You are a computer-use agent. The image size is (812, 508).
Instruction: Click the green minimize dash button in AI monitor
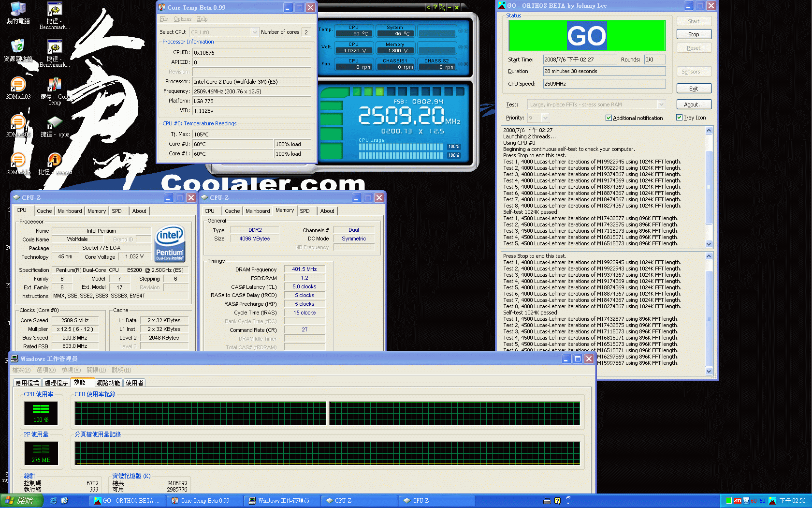[449, 7]
